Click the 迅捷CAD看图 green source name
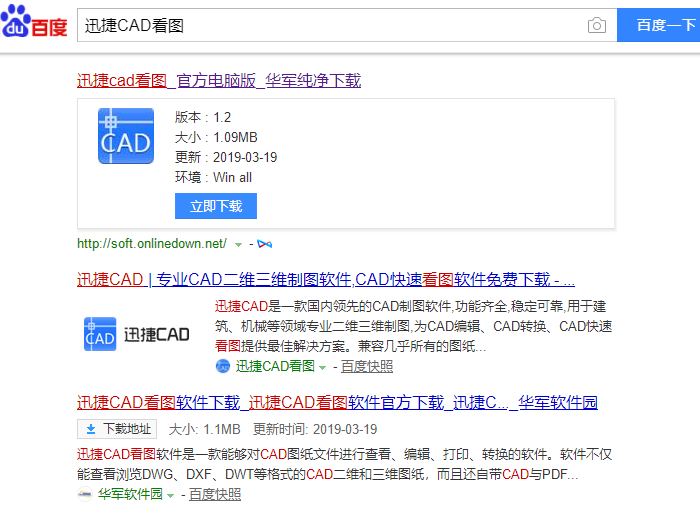The width and height of the screenshot is (700, 515). [x=275, y=366]
